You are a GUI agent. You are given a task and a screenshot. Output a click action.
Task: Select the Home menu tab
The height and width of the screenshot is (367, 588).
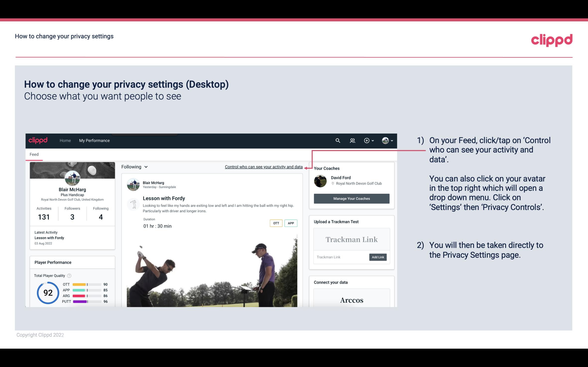[65, 140]
